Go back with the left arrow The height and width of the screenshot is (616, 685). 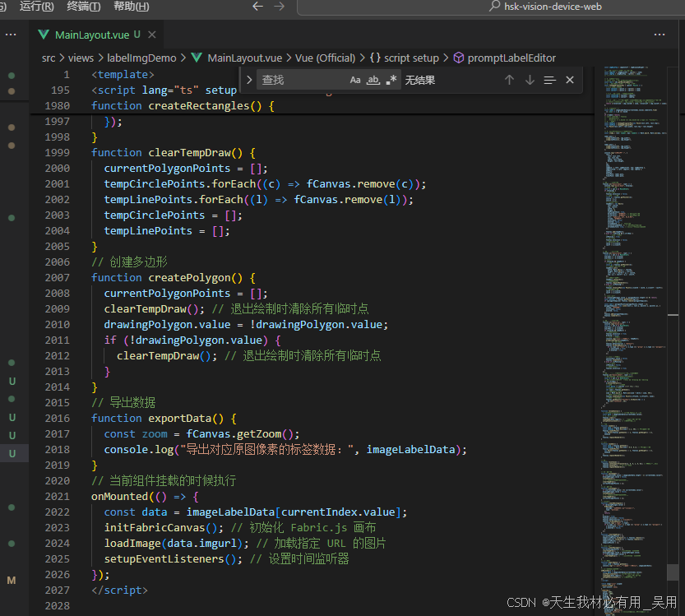click(x=257, y=7)
